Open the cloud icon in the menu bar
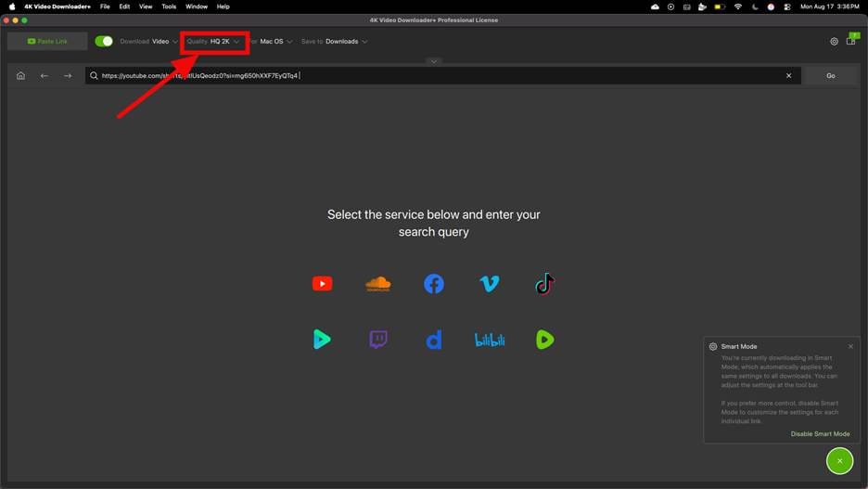The height and width of the screenshot is (489, 868). point(655,6)
